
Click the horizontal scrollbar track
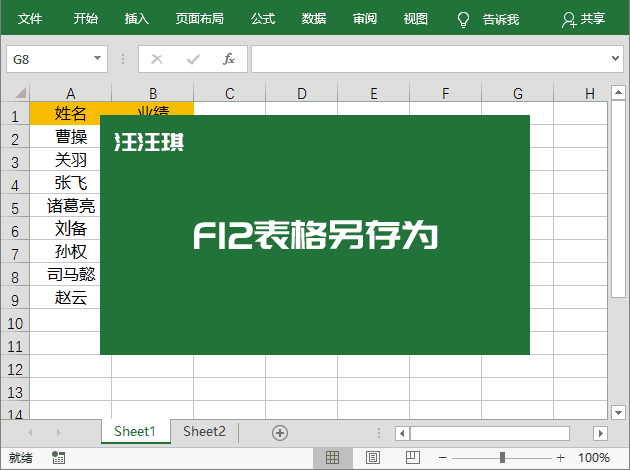490,433
